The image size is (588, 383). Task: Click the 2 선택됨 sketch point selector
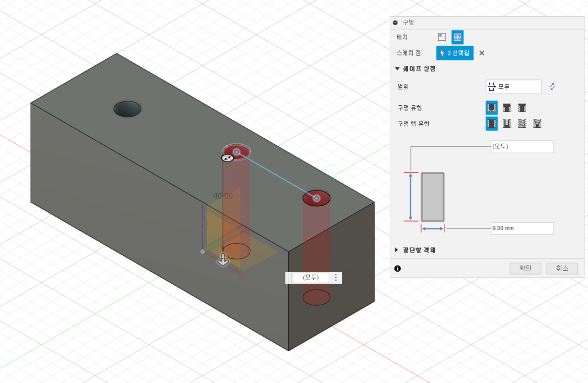tap(455, 53)
